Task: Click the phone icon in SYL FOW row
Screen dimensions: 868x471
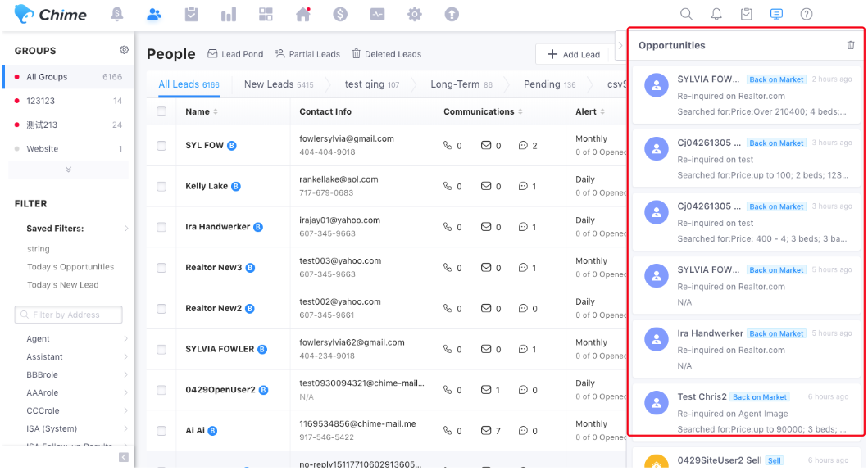Action: [448, 145]
